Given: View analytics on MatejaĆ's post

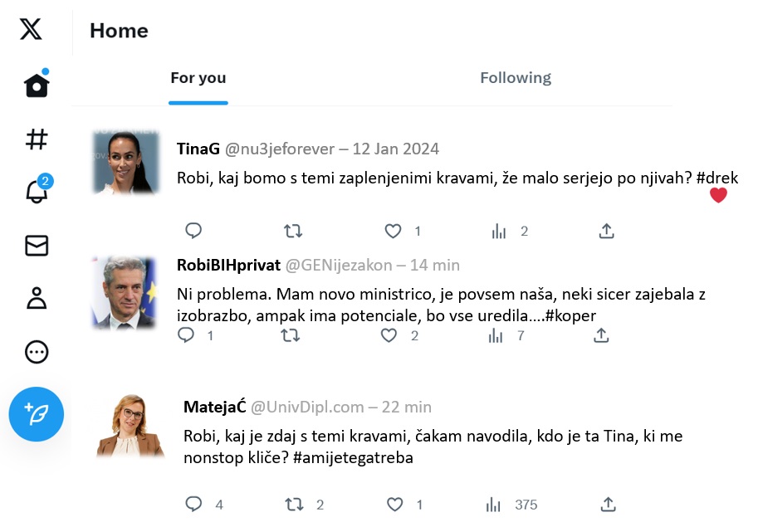Looking at the screenshot, I should tap(494, 505).
